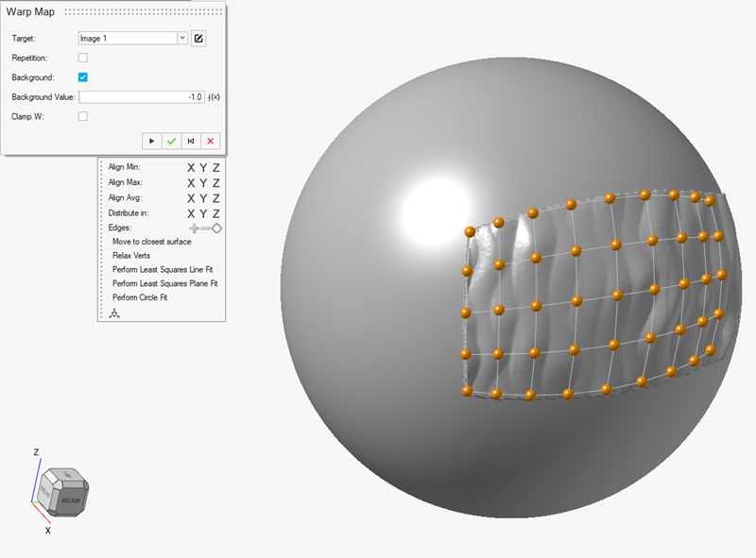Enable the Repetition checkbox
The width and height of the screenshot is (756, 558).
click(83, 58)
